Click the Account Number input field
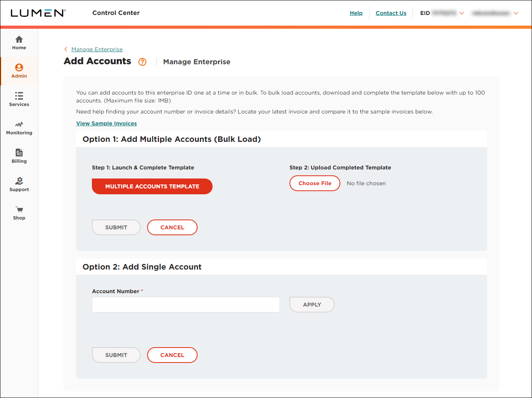The height and width of the screenshot is (398, 532). pyautogui.click(x=186, y=305)
